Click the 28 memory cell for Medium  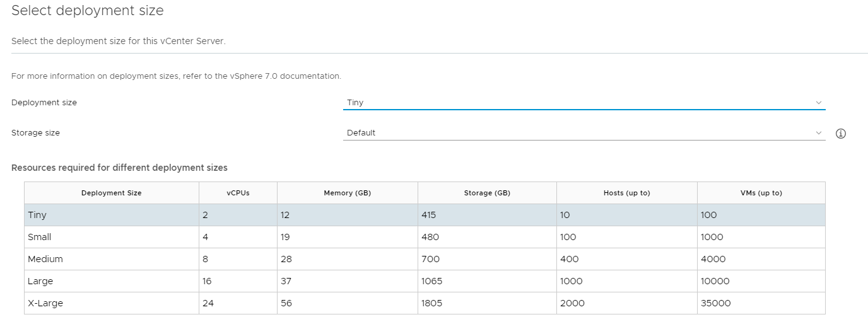click(x=348, y=259)
